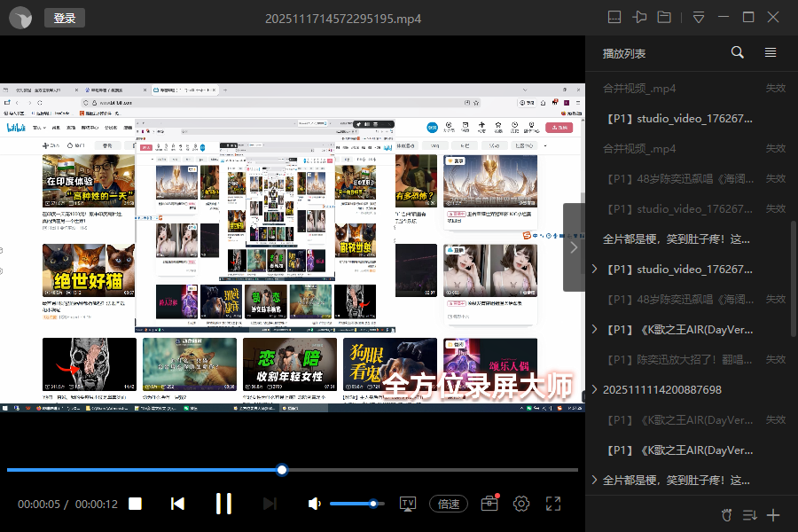Pin the player window on top
The image size is (798, 532).
coord(639,18)
